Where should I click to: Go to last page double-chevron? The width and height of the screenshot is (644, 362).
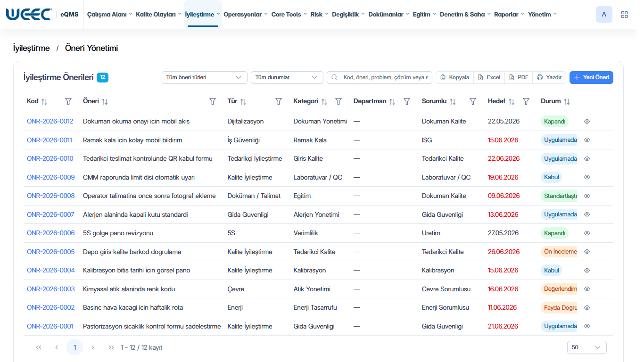coord(111,347)
